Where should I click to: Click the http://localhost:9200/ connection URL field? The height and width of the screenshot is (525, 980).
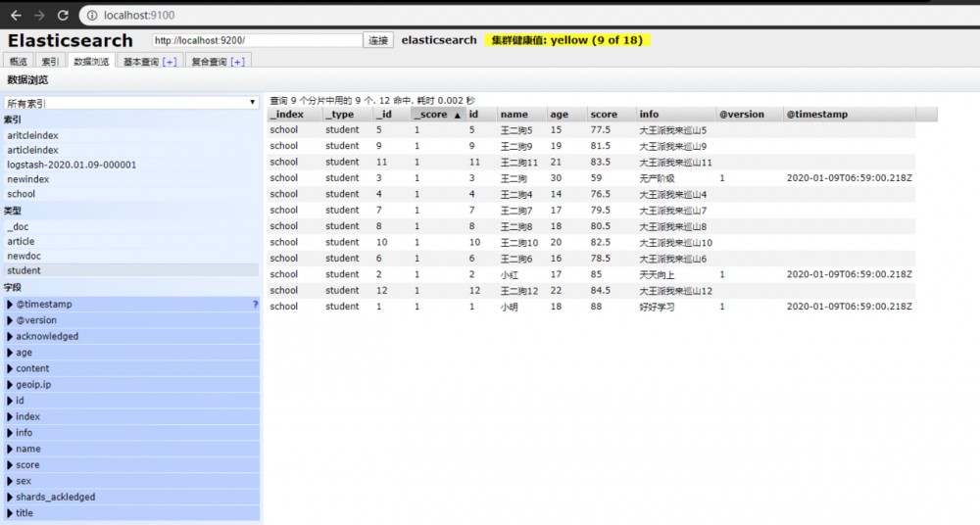[x=257, y=40]
